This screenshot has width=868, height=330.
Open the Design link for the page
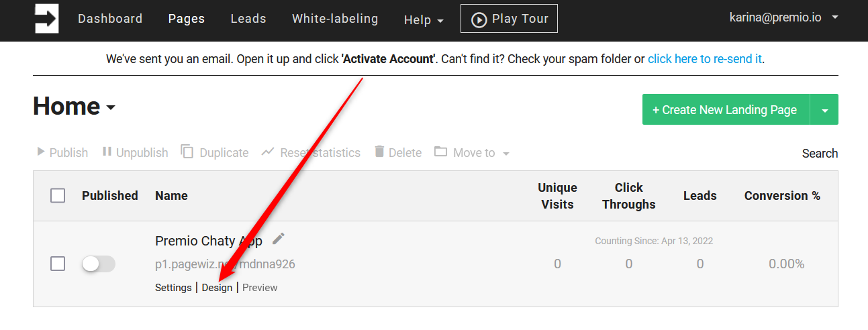coord(217,288)
